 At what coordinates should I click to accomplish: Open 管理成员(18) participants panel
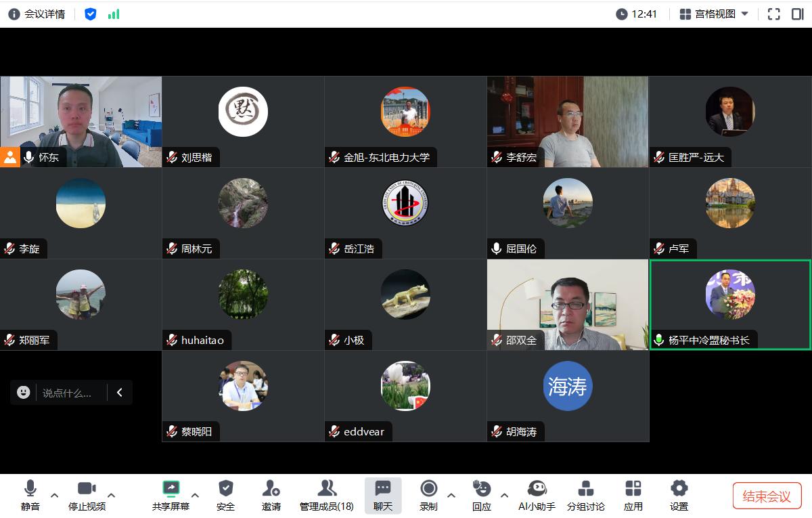[326, 489]
